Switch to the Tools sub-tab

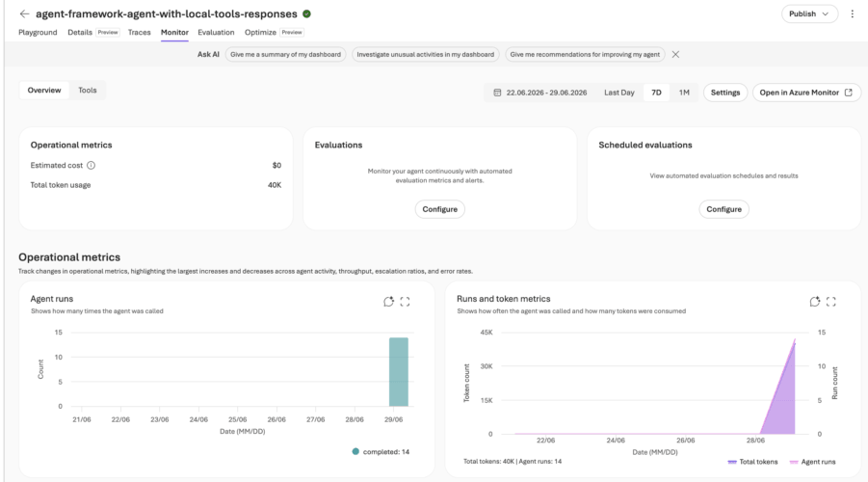pos(88,91)
